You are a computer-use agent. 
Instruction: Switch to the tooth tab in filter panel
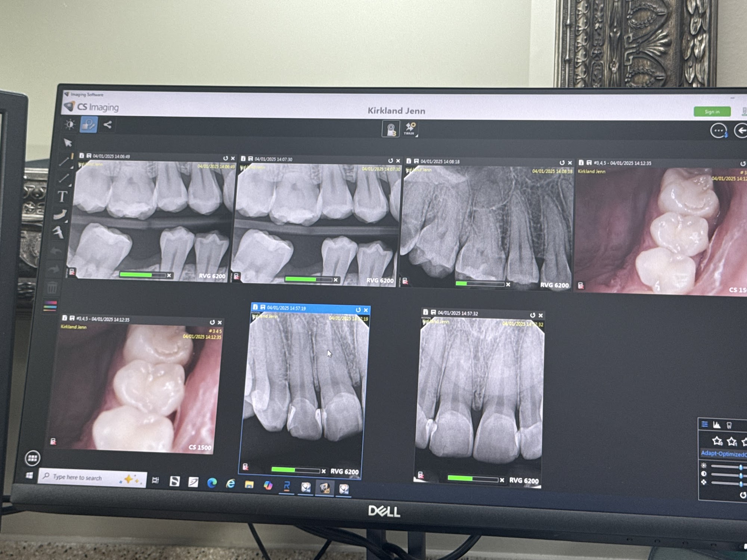(729, 425)
